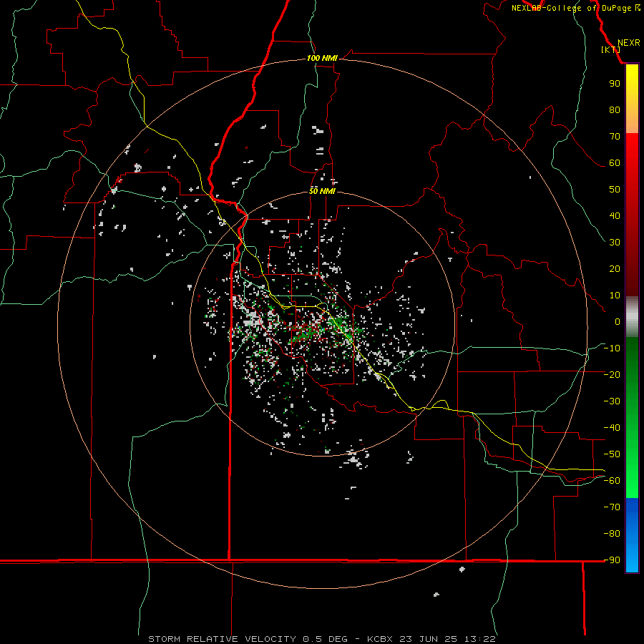Select the -70 value on the velocity scale
This screenshot has height=644, width=644.
coord(612,507)
